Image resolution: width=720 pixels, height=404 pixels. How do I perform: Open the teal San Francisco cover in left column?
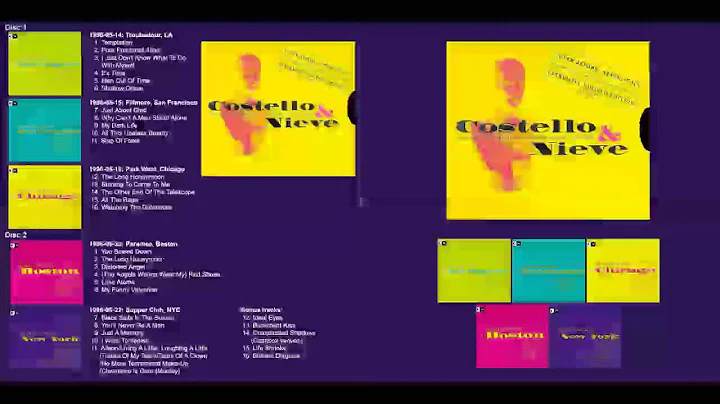click(x=45, y=130)
